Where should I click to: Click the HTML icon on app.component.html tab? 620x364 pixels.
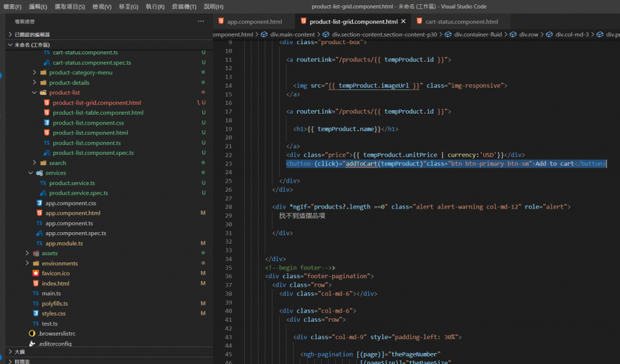[221, 21]
